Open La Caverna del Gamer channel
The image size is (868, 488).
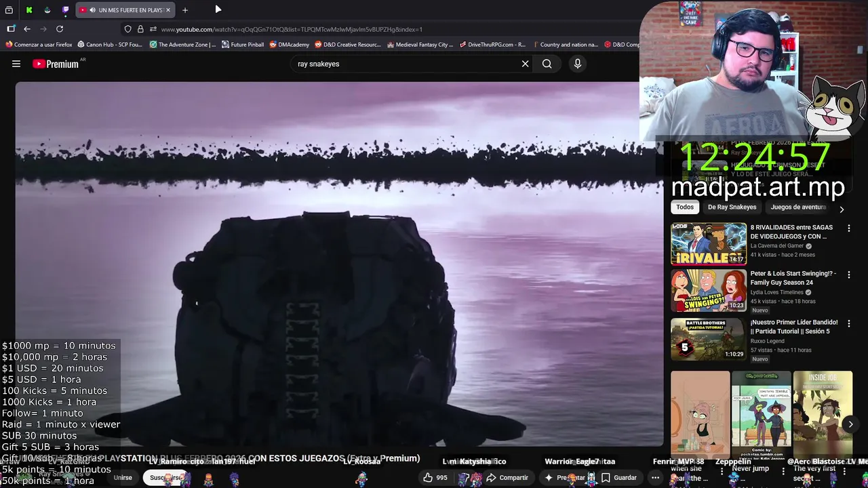(776, 246)
